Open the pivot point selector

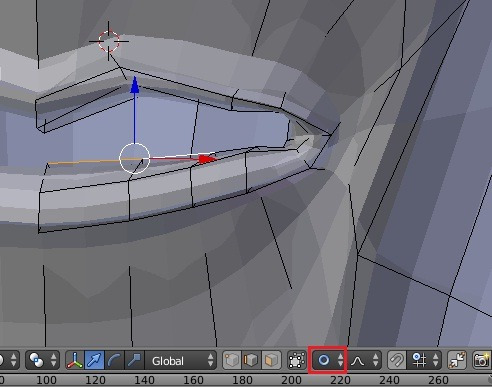[42, 360]
